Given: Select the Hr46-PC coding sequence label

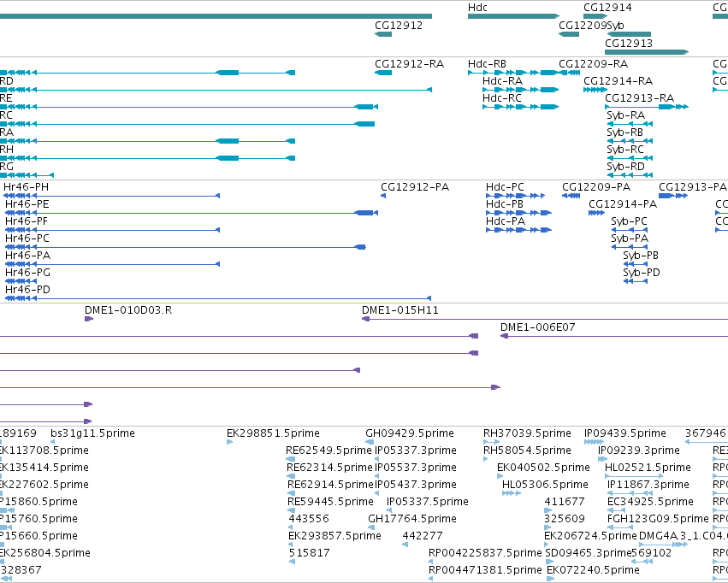Looking at the screenshot, I should tap(27, 238).
